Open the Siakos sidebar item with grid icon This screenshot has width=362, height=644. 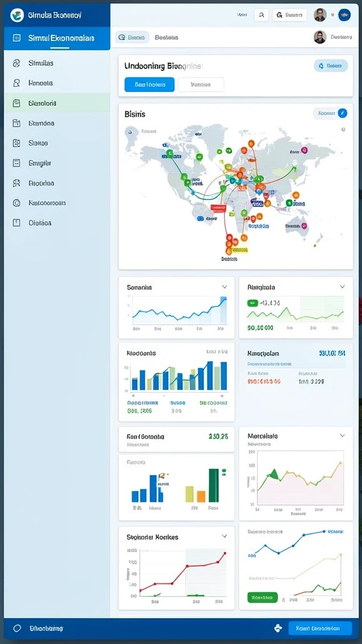pyautogui.click(x=57, y=143)
